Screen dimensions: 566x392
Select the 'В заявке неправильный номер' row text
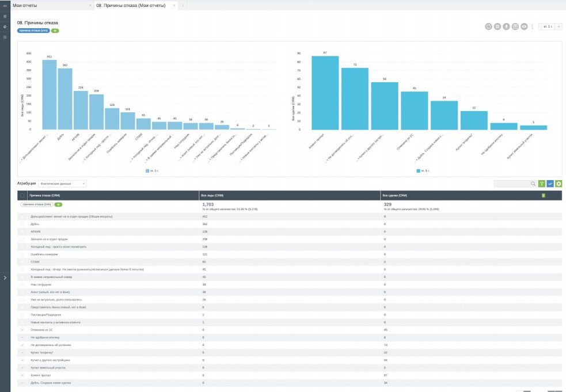coord(51,277)
